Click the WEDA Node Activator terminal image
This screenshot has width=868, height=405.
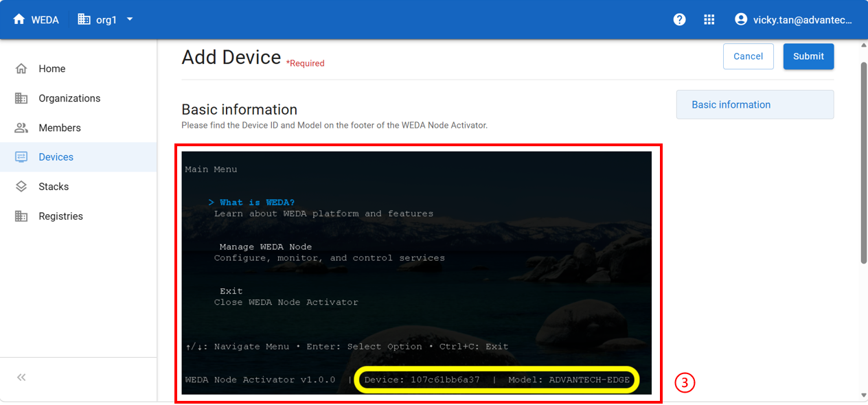click(417, 273)
